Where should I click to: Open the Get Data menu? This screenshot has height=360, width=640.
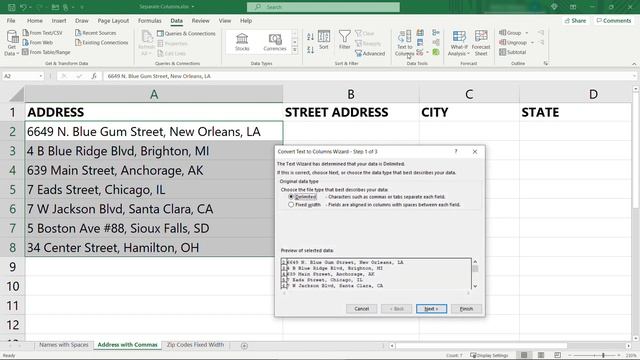tap(12, 43)
